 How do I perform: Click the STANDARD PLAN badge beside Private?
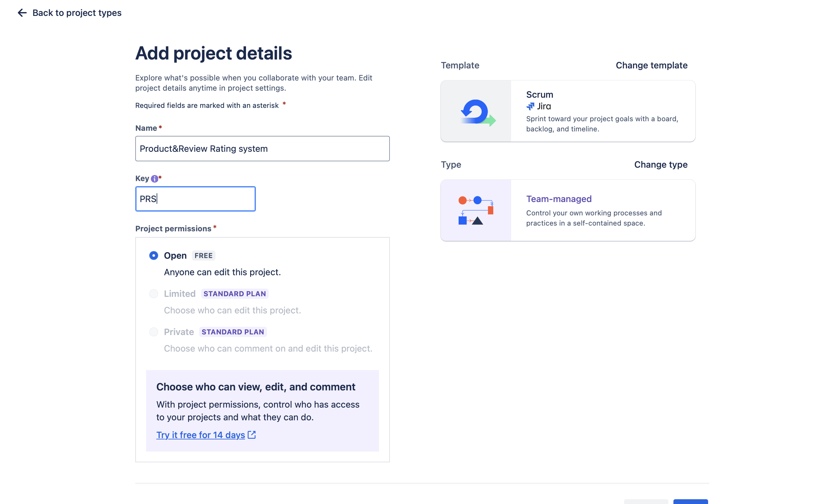tap(233, 332)
